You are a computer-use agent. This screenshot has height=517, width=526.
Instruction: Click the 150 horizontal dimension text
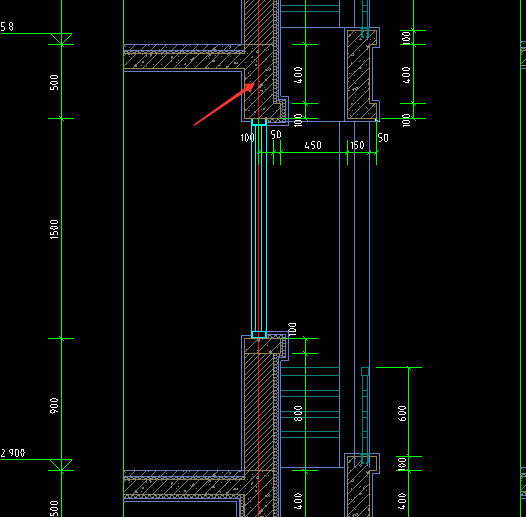pyautogui.click(x=357, y=145)
